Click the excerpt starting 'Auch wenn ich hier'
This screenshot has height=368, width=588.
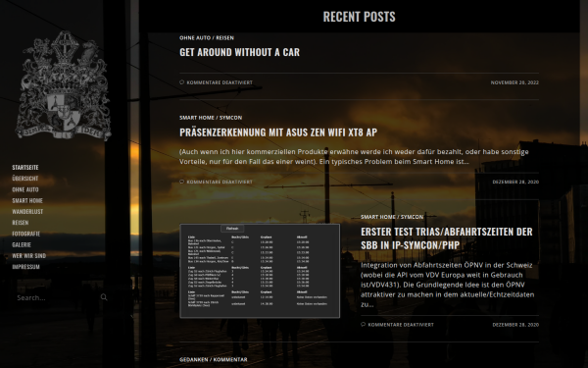pyautogui.click(x=354, y=157)
